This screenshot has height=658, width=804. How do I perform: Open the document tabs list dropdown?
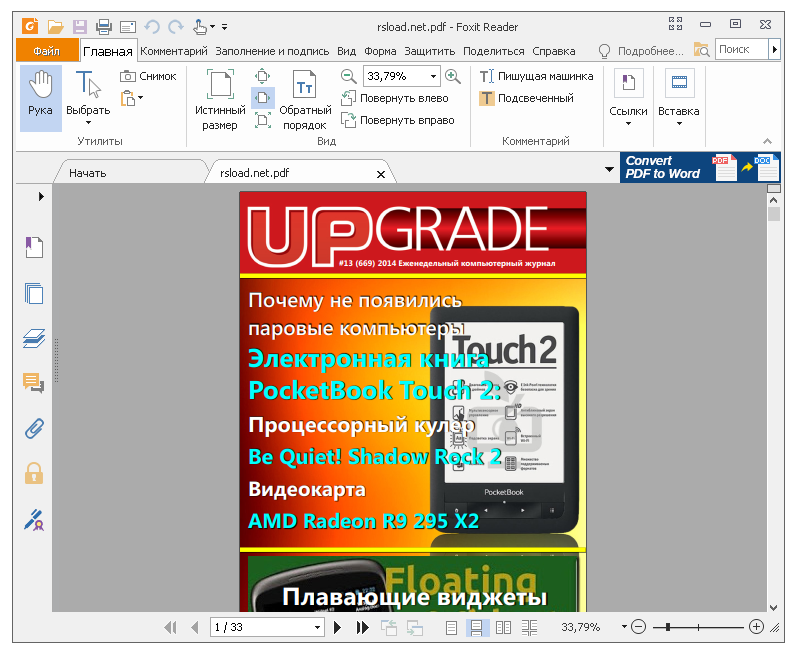pos(609,169)
